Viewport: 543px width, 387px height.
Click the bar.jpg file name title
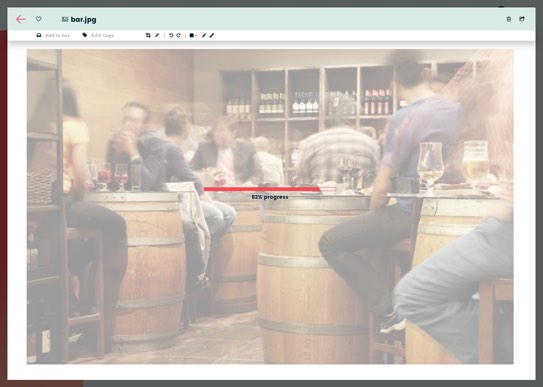coord(83,19)
